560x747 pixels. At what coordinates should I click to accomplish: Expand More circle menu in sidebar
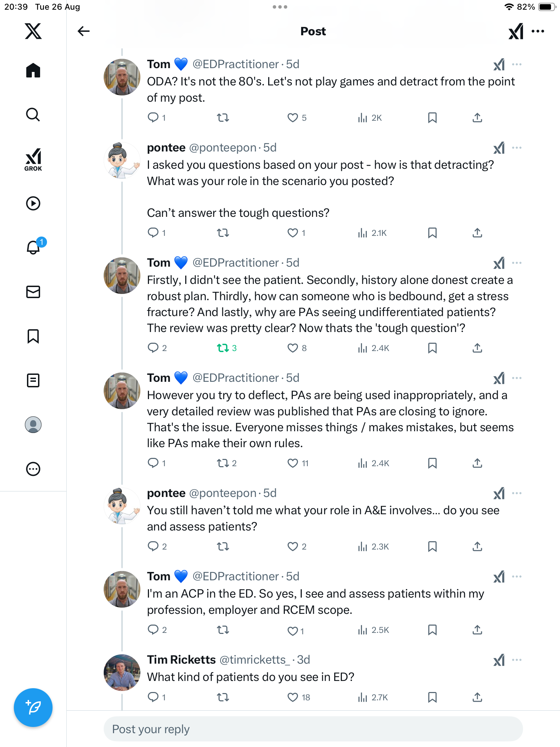click(33, 469)
